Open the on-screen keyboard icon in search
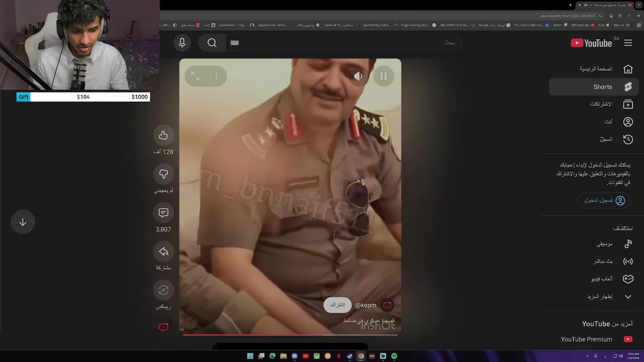 click(234, 43)
